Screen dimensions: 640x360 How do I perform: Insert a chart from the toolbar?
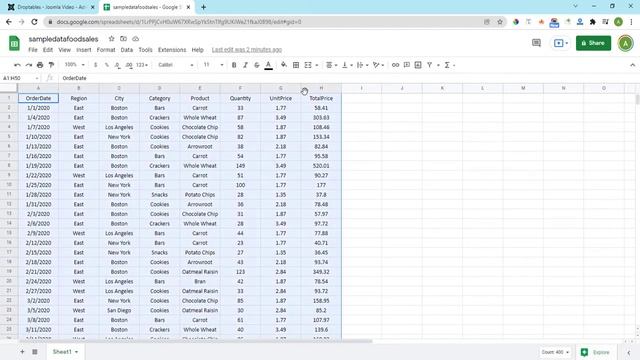point(418,65)
